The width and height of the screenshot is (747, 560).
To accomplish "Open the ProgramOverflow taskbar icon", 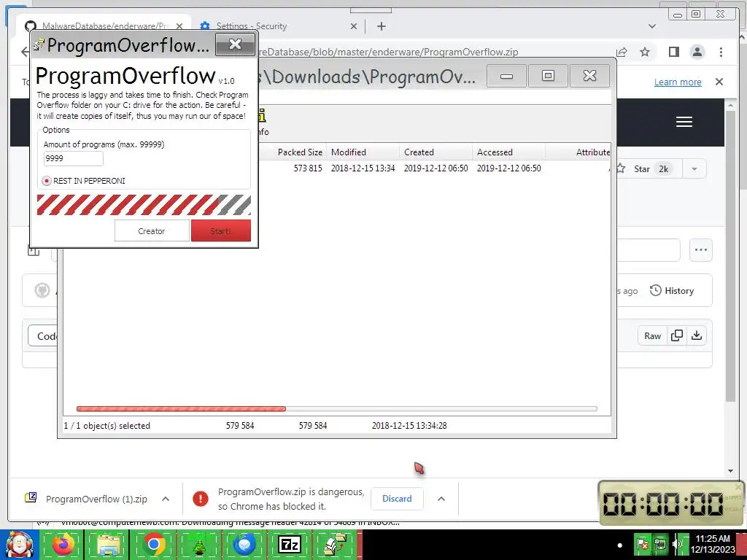I will [x=334, y=544].
